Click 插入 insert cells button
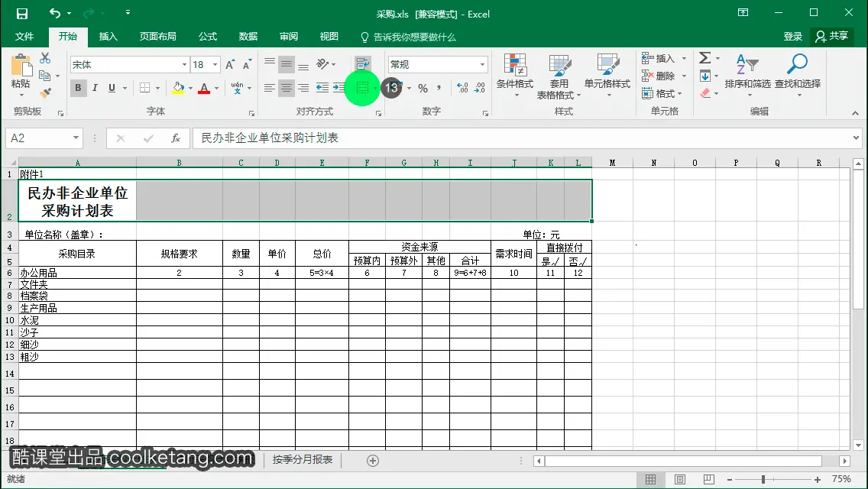This screenshot has width=868, height=489. [x=658, y=58]
